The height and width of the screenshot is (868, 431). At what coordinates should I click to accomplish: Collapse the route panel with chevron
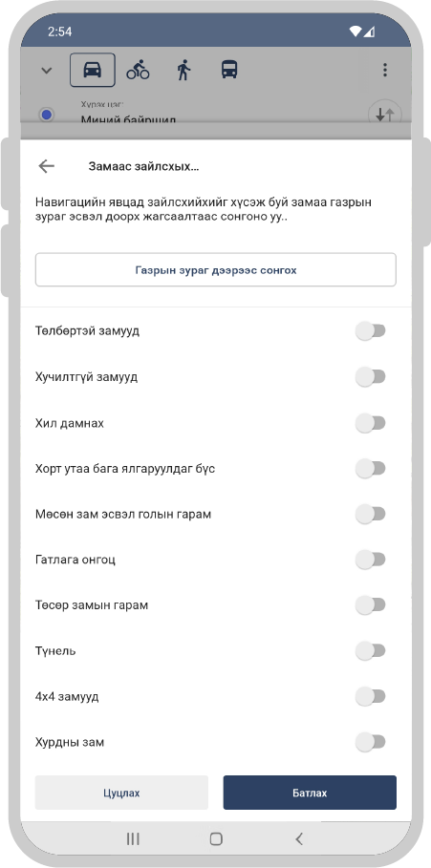[x=47, y=71]
